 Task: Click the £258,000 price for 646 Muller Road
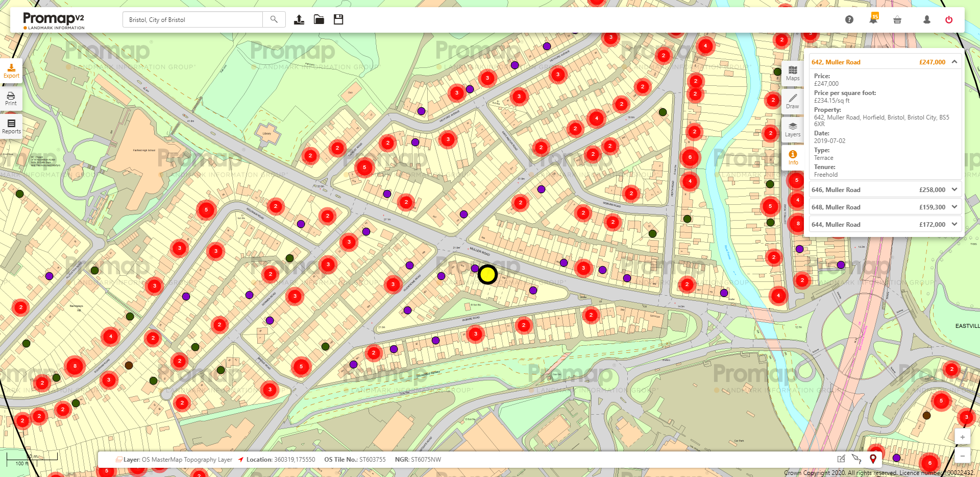[932, 190]
